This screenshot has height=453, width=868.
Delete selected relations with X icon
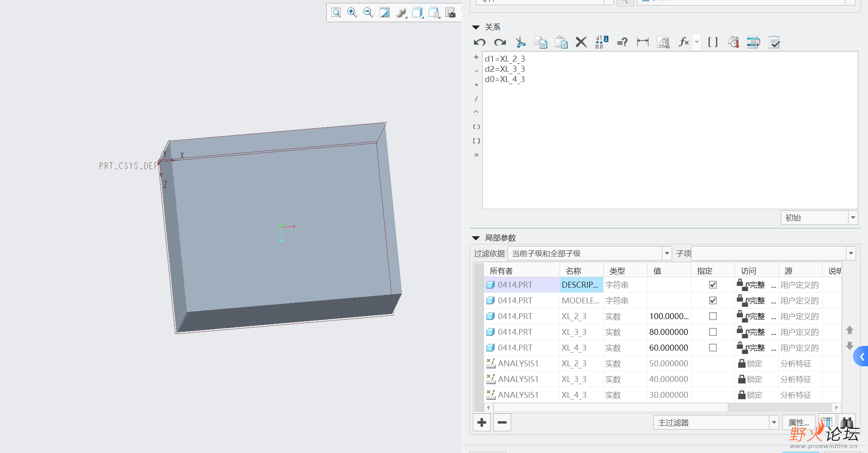pos(581,42)
